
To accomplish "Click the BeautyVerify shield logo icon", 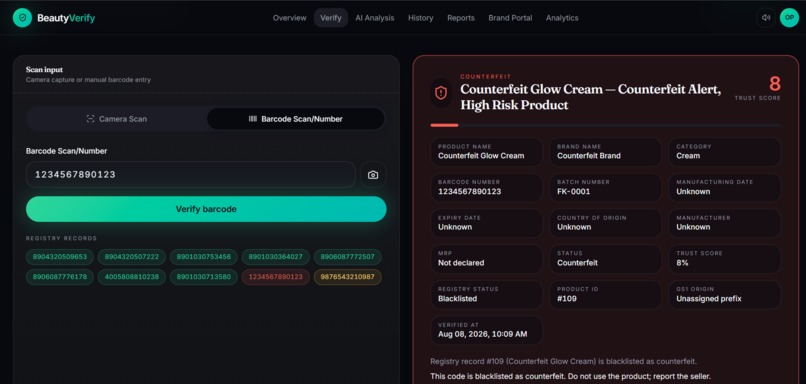I will pos(22,18).
